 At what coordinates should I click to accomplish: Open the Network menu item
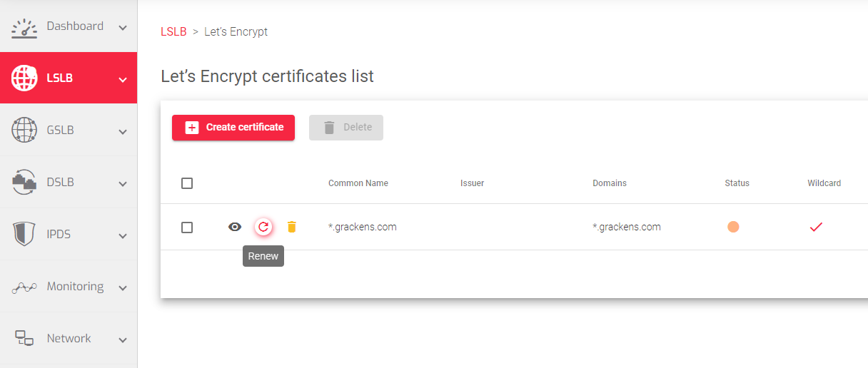[69, 338]
